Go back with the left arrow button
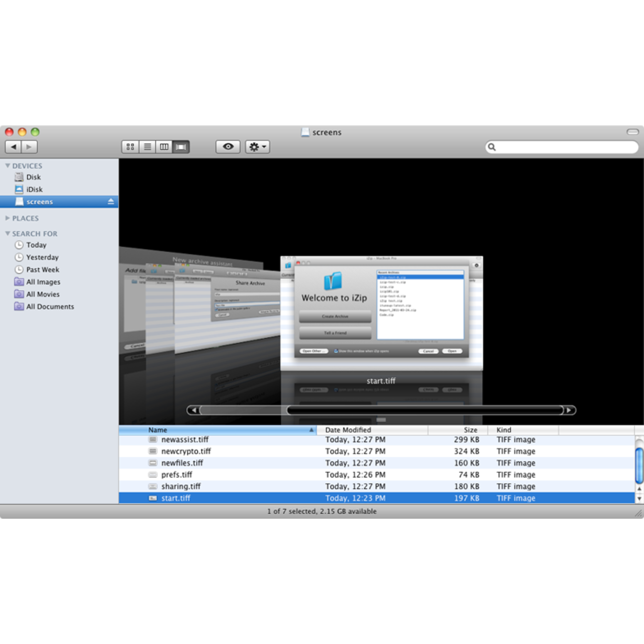 [14, 147]
